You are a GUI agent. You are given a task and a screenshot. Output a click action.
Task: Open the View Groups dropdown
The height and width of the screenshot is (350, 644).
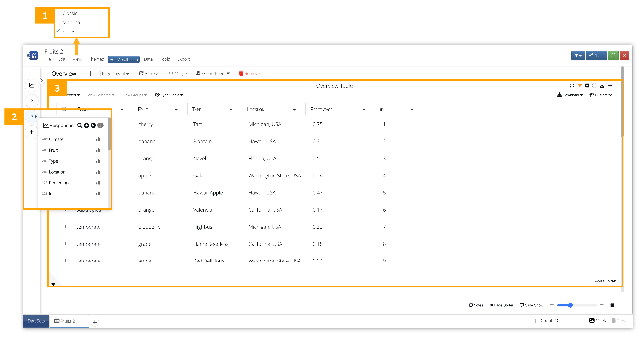coord(134,95)
